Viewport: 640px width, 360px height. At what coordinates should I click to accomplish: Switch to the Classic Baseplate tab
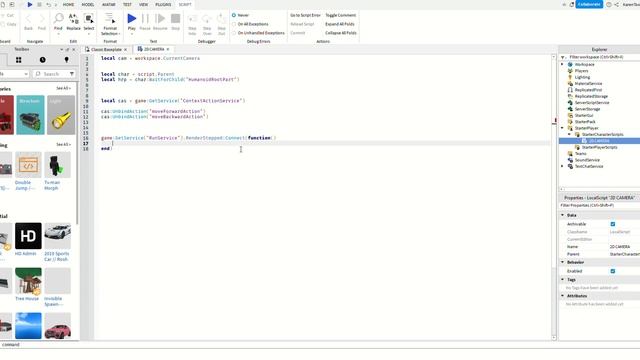[105, 49]
